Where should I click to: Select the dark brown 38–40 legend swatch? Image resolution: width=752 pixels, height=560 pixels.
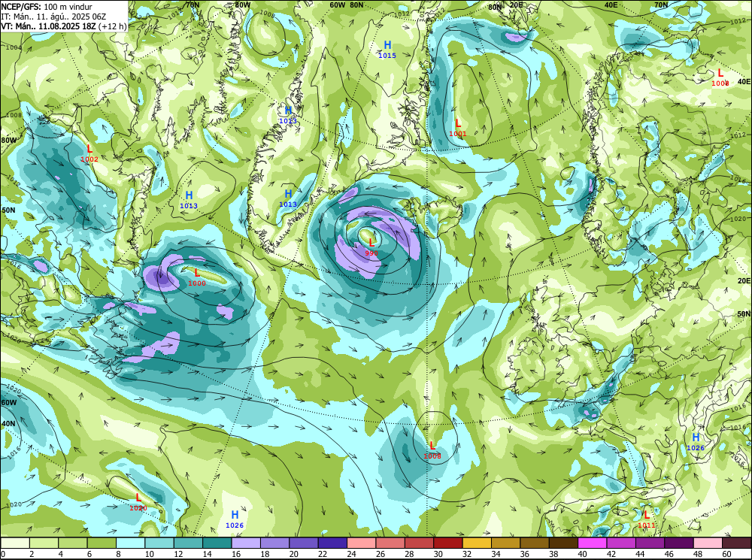(563, 543)
